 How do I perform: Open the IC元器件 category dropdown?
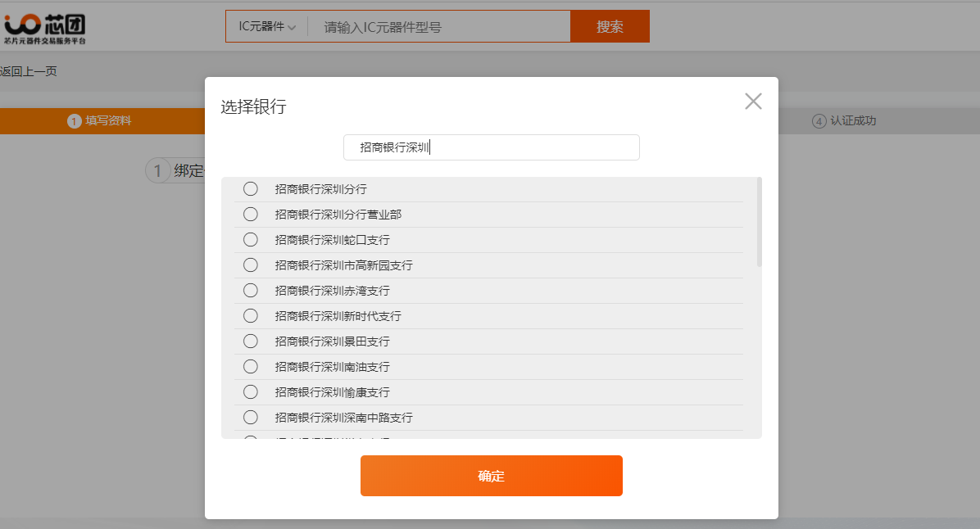[x=267, y=26]
